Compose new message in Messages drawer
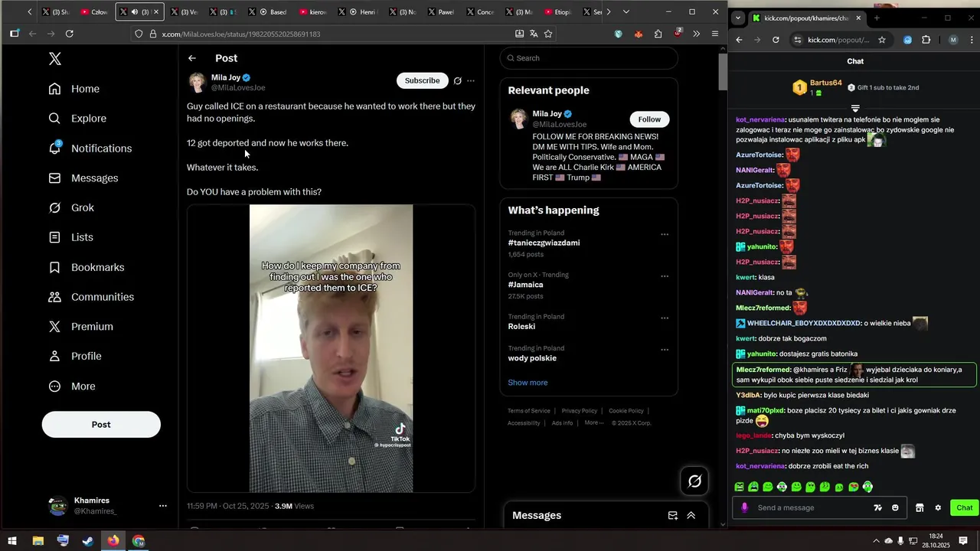This screenshot has width=980, height=551. 672,516
